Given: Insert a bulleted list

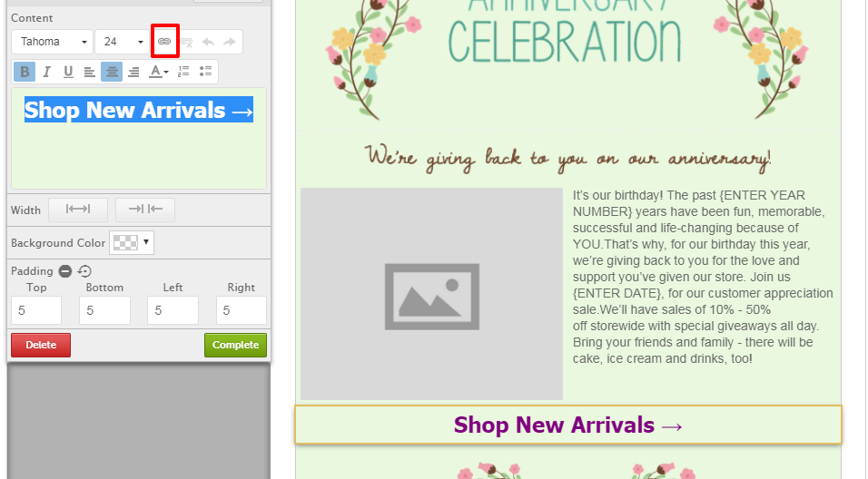Looking at the screenshot, I should tap(205, 72).
